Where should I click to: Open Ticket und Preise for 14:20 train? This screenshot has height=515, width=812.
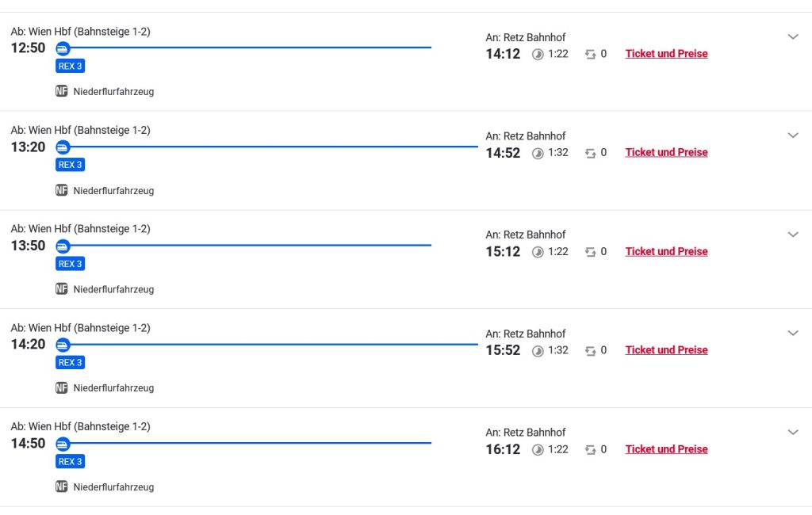click(x=666, y=350)
